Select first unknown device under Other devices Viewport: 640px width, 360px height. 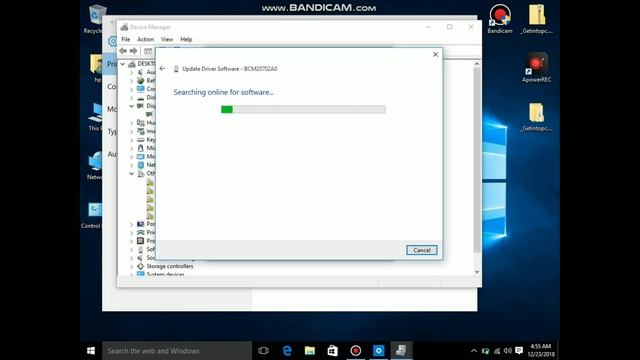150,182
